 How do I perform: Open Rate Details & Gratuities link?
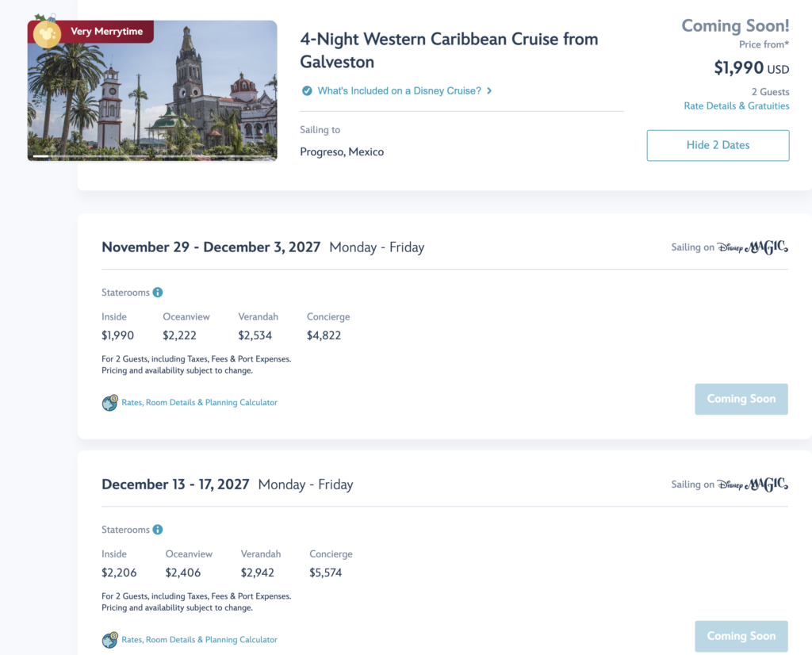coord(737,105)
